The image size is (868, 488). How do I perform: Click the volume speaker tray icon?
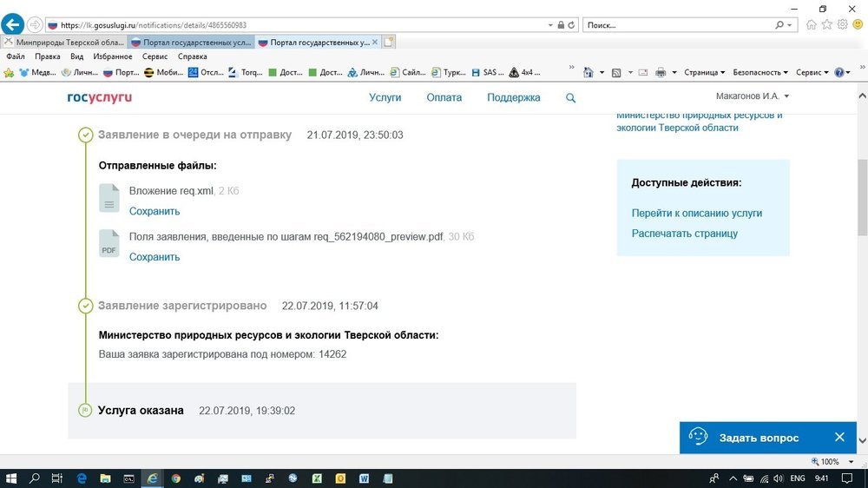click(x=779, y=478)
